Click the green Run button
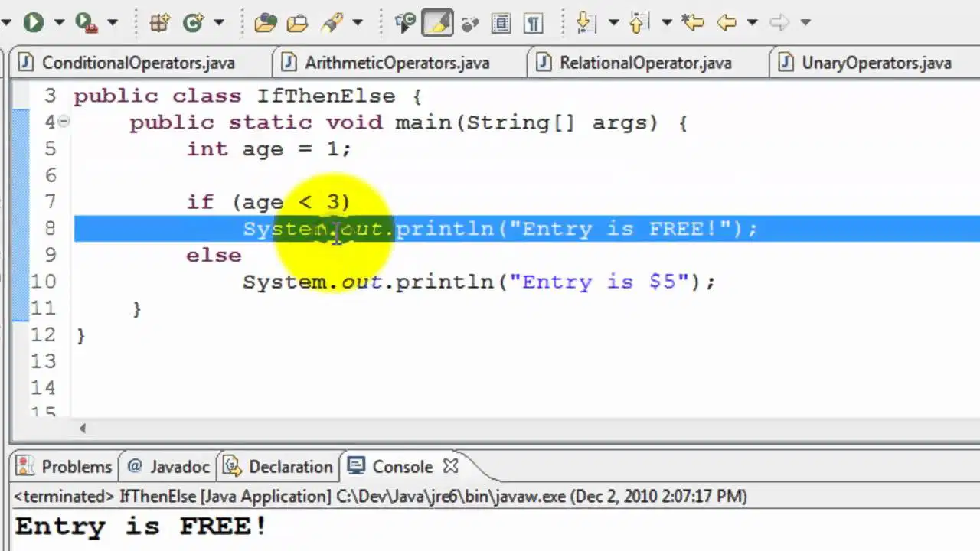The width and height of the screenshot is (980, 551). point(33,22)
